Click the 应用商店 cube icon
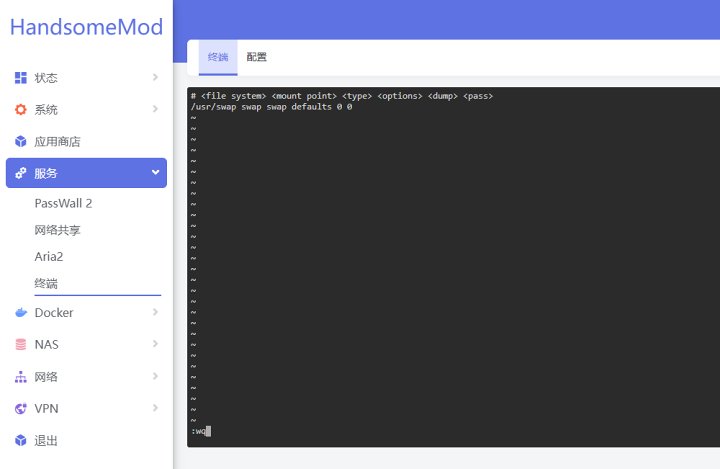The width and height of the screenshot is (720, 469). [x=21, y=141]
